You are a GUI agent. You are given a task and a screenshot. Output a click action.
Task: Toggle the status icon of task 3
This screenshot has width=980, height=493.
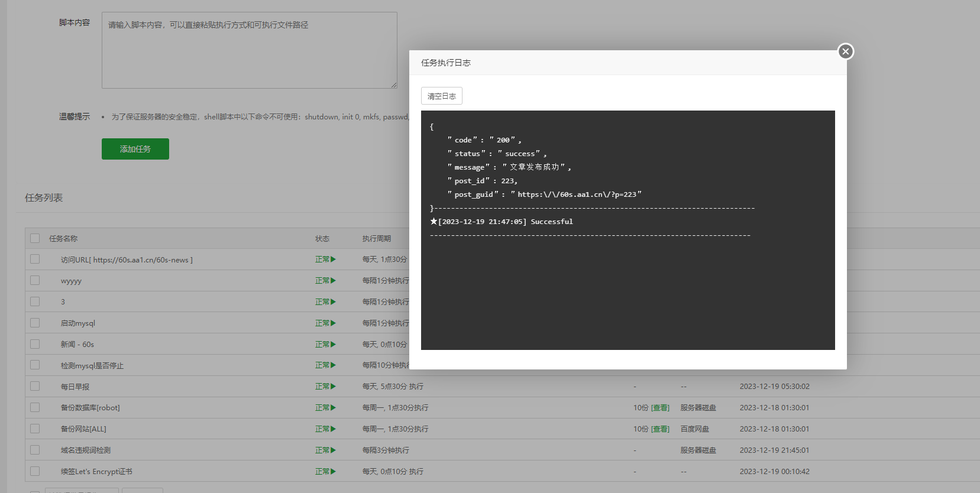[x=333, y=302]
